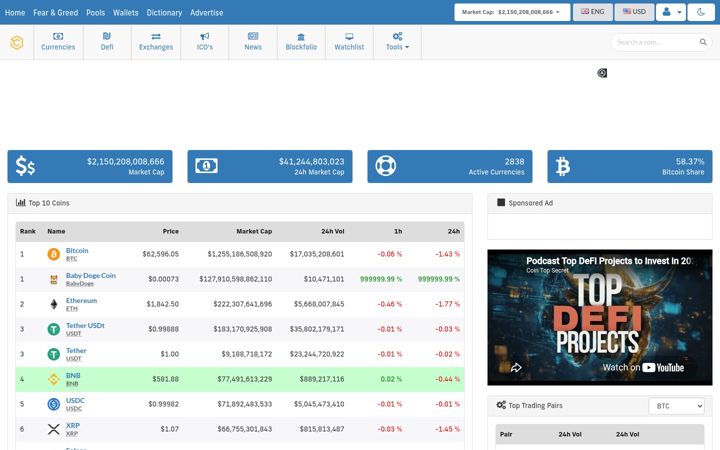
Task: Click the Active Currencies lifebuoy icon
Action: point(385,166)
